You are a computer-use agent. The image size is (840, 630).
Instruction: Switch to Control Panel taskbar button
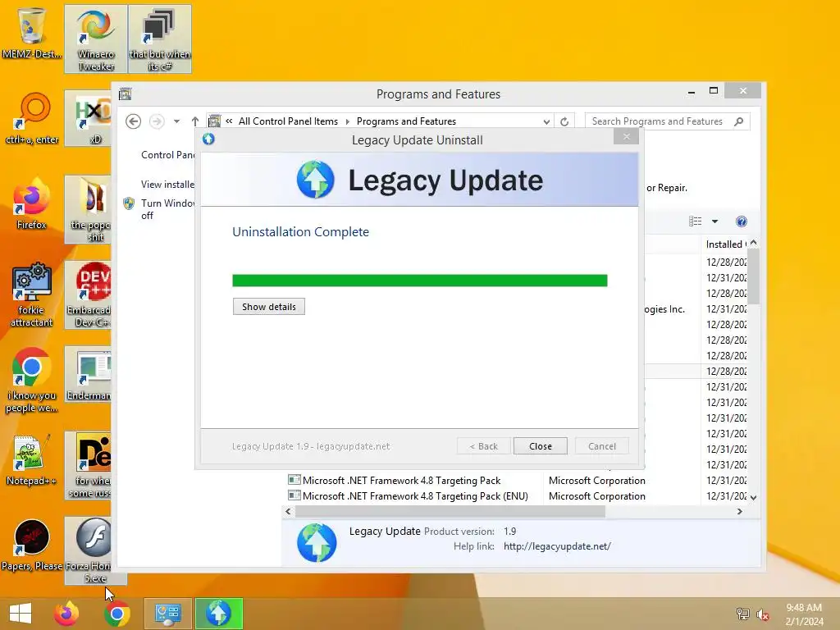pyautogui.click(x=167, y=614)
